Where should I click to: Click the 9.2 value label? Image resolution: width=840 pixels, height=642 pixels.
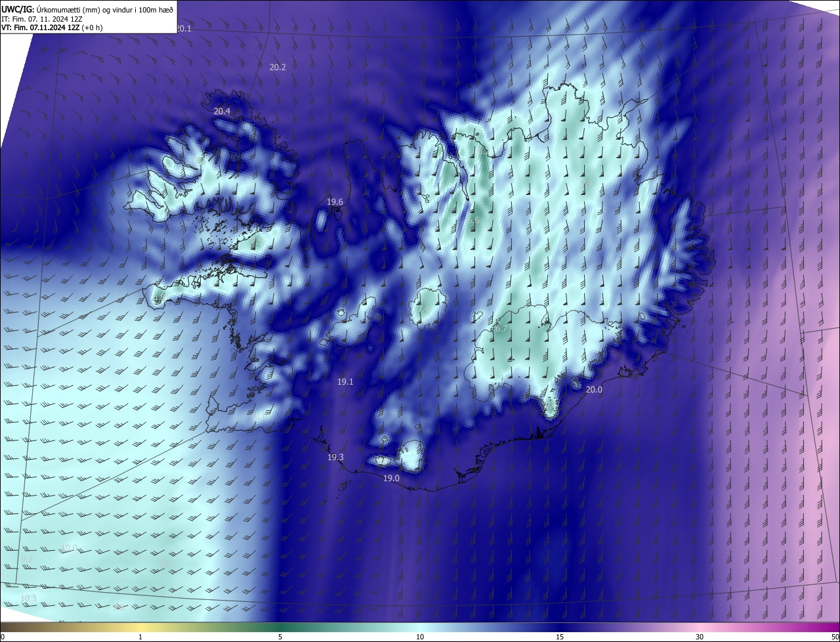(x=27, y=559)
